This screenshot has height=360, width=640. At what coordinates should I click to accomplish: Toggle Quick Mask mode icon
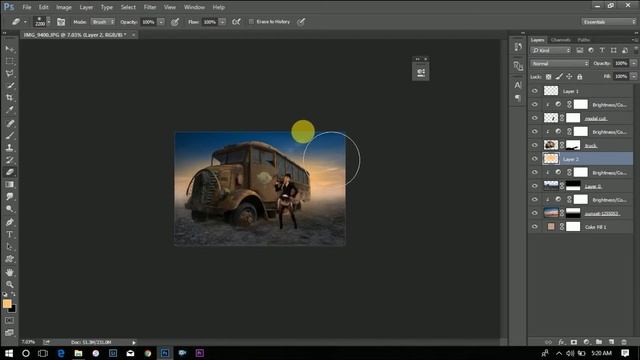(9, 321)
